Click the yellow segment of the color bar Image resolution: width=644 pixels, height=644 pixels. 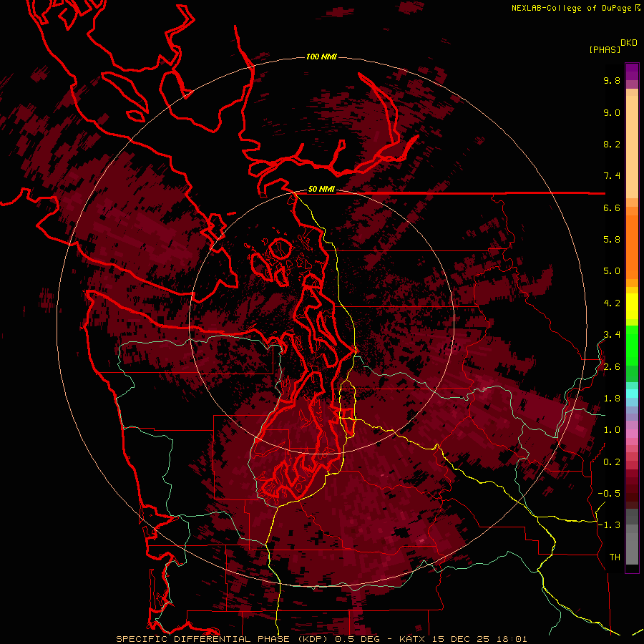632,306
